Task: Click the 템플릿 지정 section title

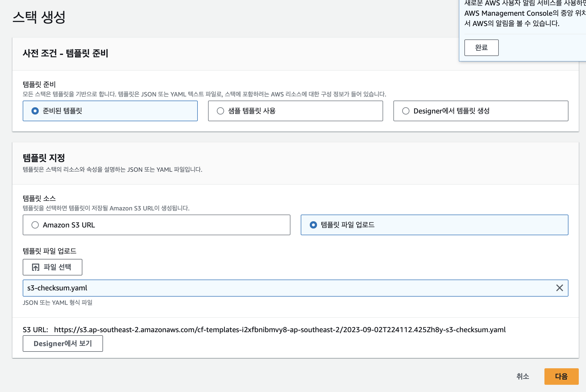Action: pyautogui.click(x=44, y=158)
